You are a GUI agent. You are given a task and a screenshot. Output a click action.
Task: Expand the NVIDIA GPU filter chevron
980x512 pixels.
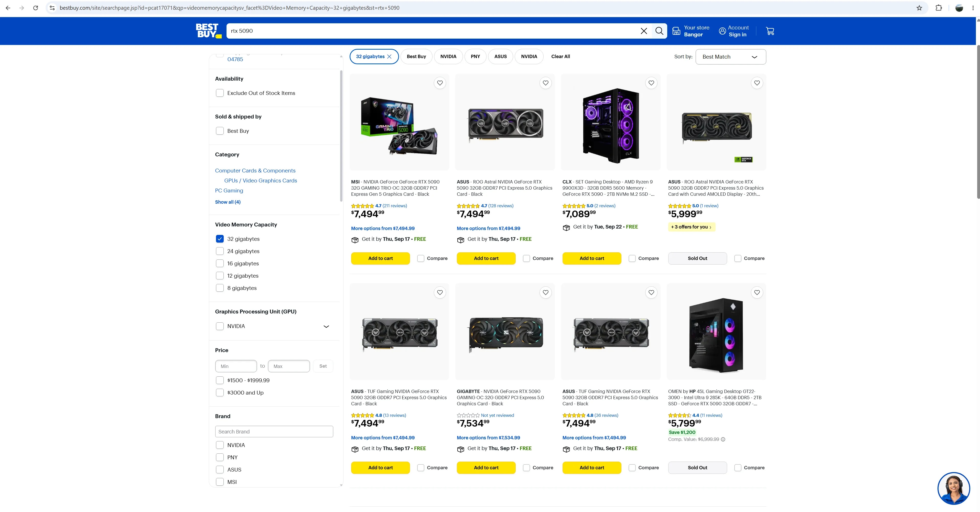326,326
